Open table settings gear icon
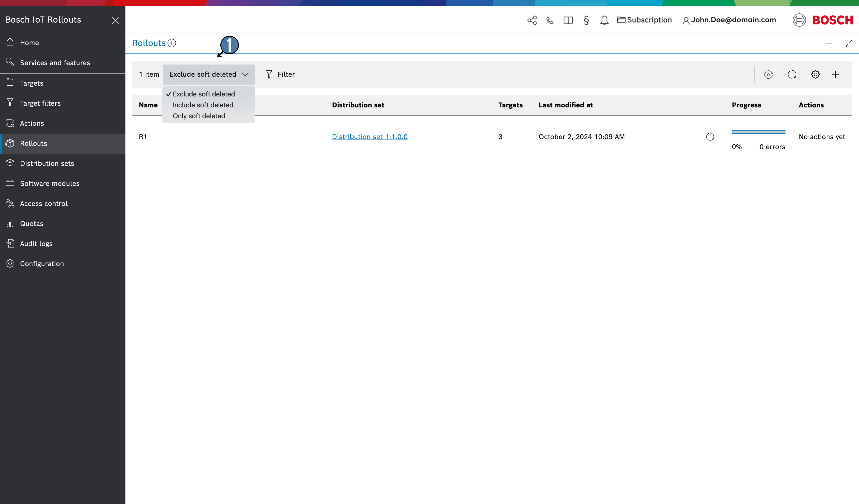This screenshot has height=504, width=859. click(x=815, y=74)
